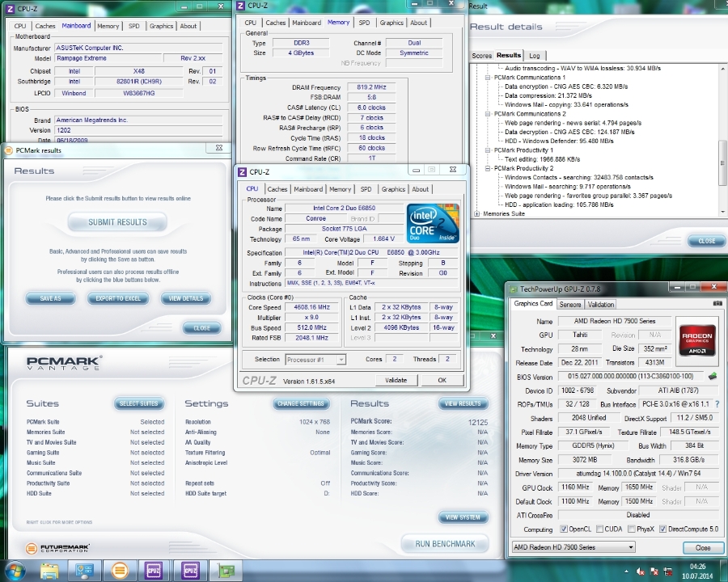Open the Windows Start menu orb
Image resolution: width=728 pixels, height=582 pixels.
[x=15, y=571]
